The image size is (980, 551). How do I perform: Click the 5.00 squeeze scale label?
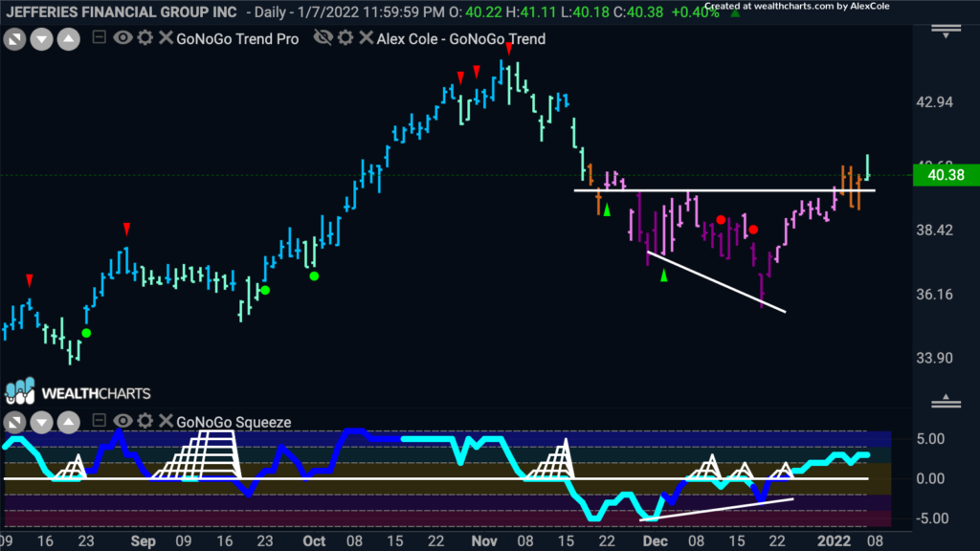click(930, 438)
